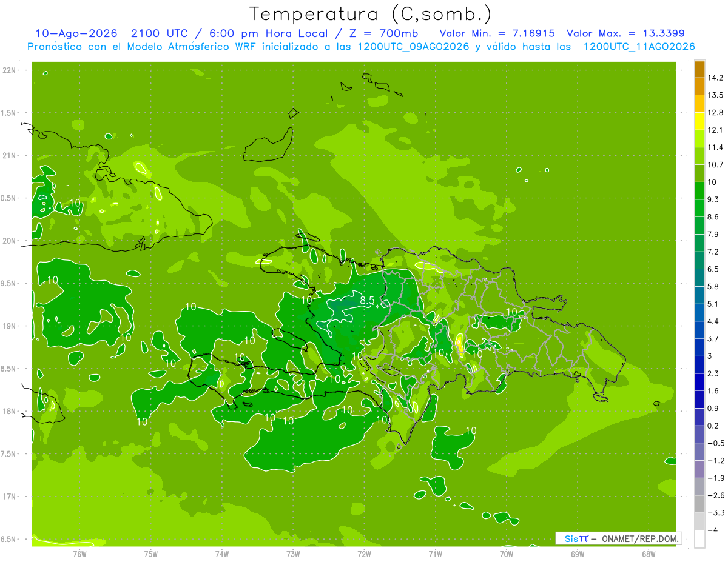Select the valid-until stamp "1200UTC_11AGO2026"
The width and height of the screenshot is (728, 562).
(x=639, y=47)
